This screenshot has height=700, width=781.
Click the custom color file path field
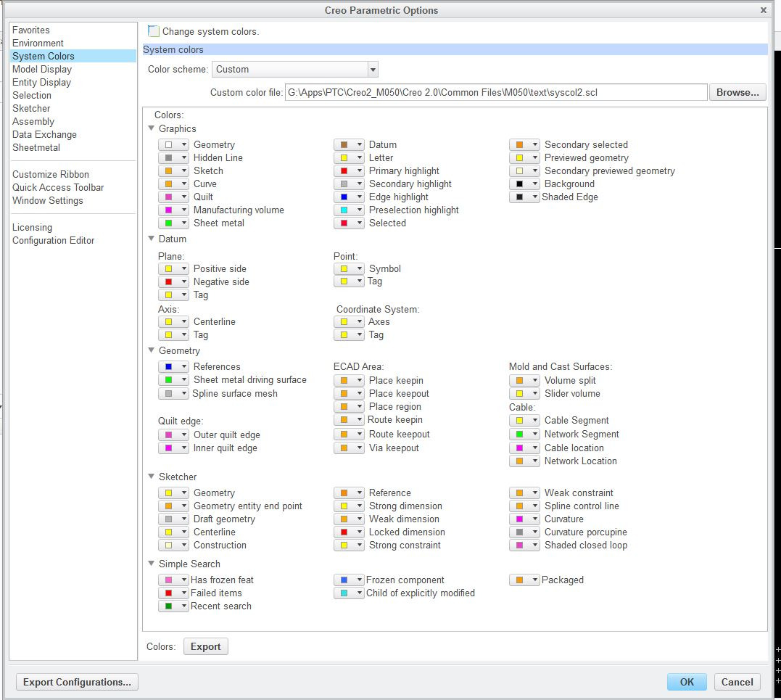[x=495, y=92]
